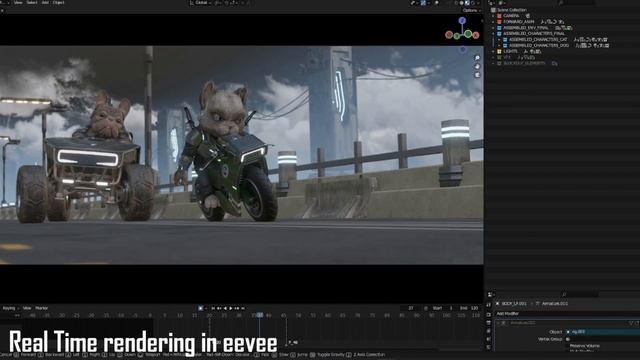Screen dimensions: 640x360
Task: Click the viewport pan hand icon
Action: coord(477,67)
